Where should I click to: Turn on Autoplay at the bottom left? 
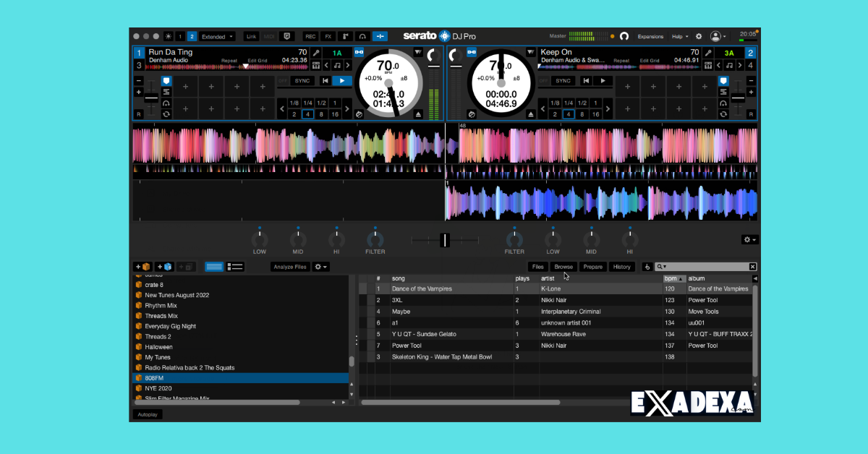click(148, 414)
